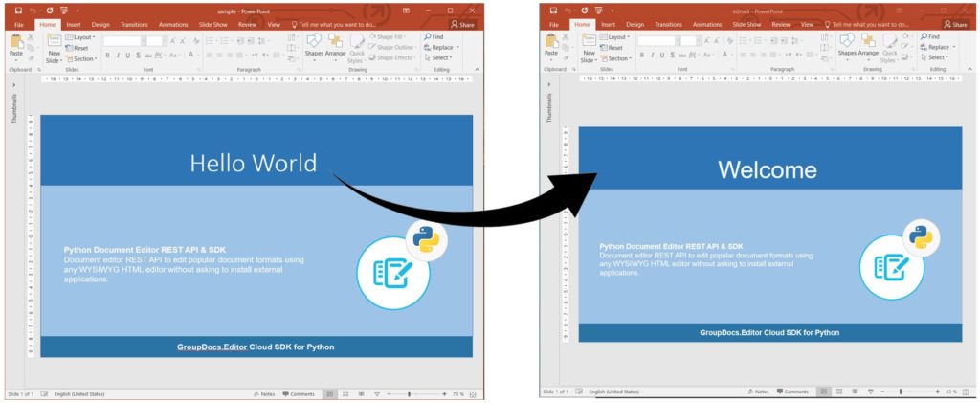Click the zoom slider in the sample window
Screen dimensions: 980x403
click(x=409, y=393)
